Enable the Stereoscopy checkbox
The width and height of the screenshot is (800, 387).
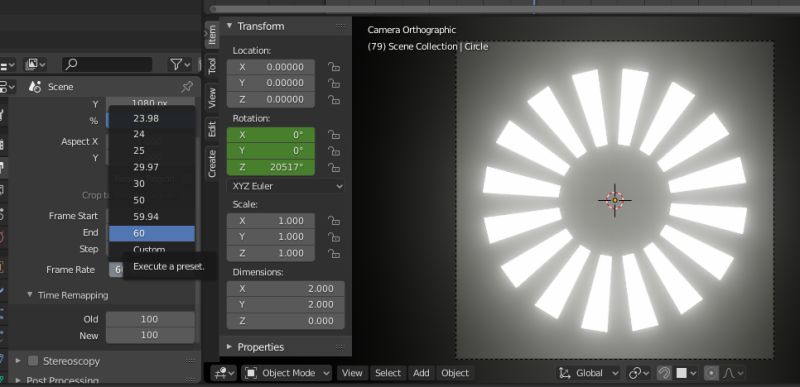tap(33, 361)
